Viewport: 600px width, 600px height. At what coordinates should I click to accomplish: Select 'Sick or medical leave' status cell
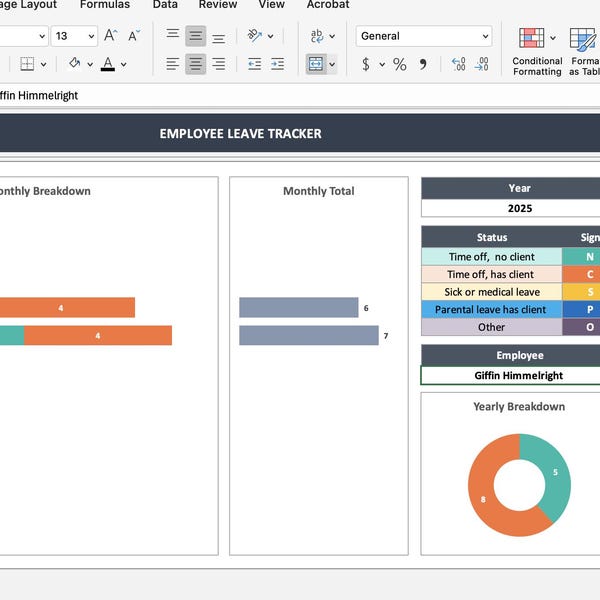(x=492, y=292)
